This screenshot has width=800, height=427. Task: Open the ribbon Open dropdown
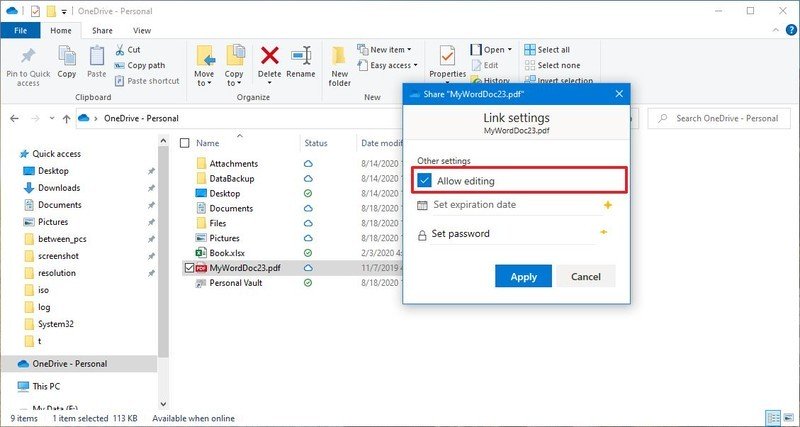point(491,49)
